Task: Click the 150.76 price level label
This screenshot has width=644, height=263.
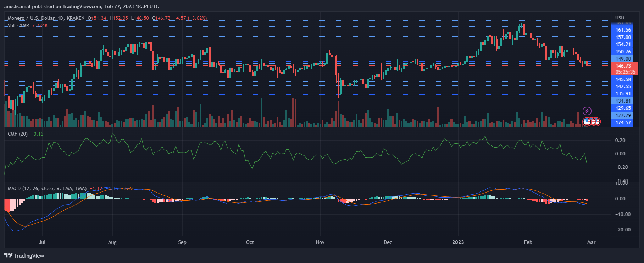Action: (x=623, y=52)
